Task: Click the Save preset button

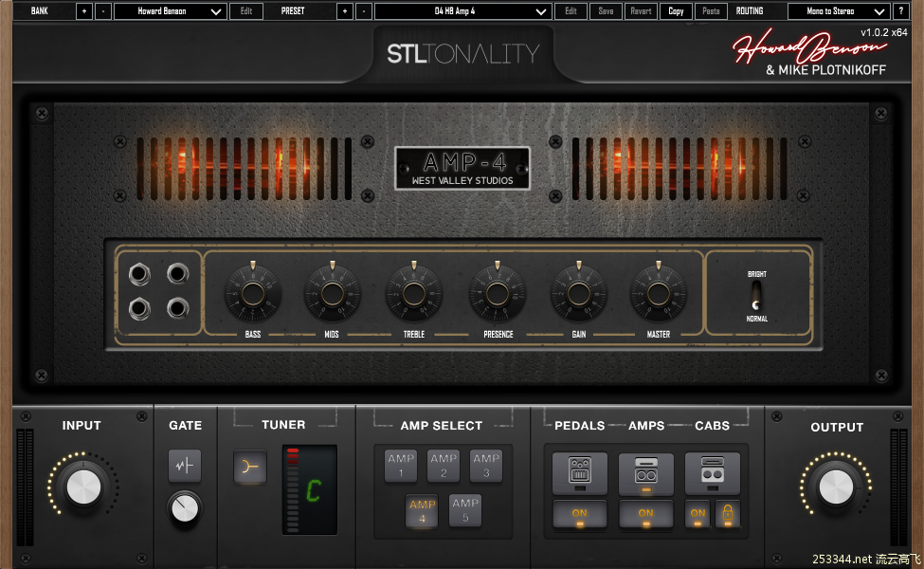Action: 606,10
